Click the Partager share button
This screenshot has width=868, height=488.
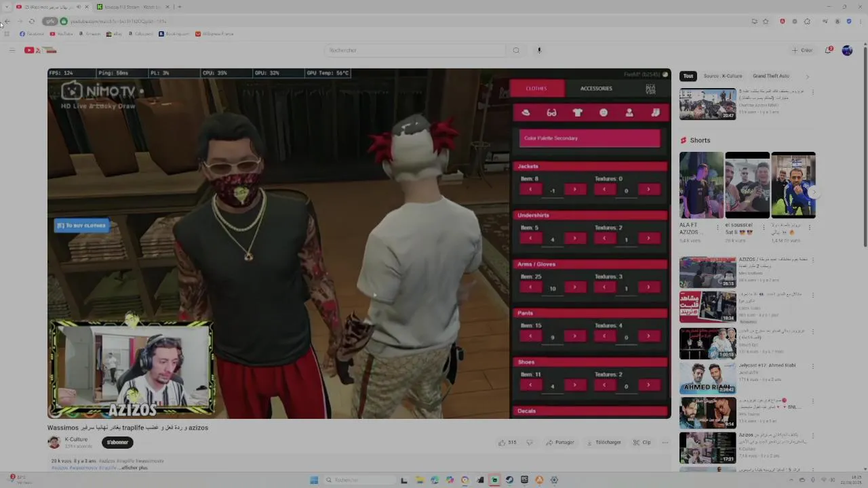[560, 443]
